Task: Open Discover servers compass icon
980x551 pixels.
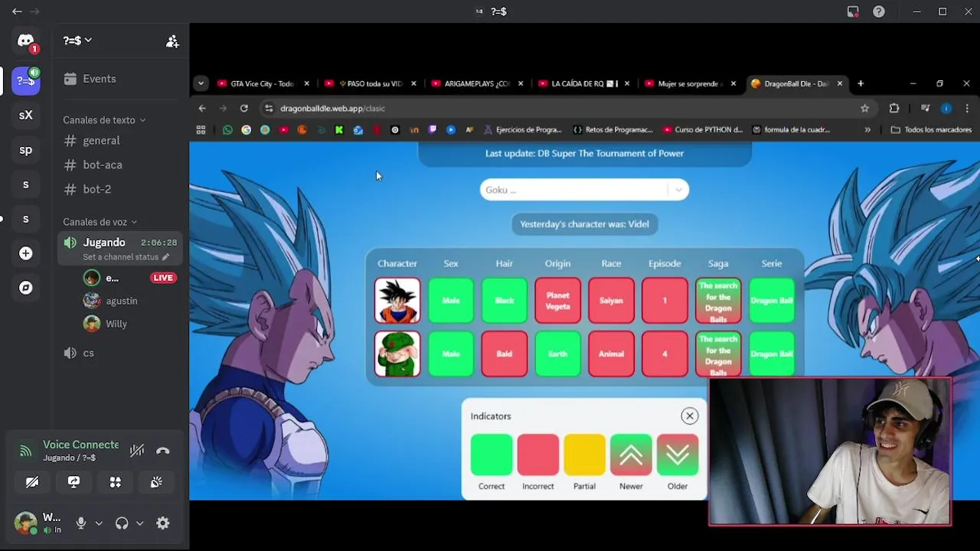Action: point(25,288)
